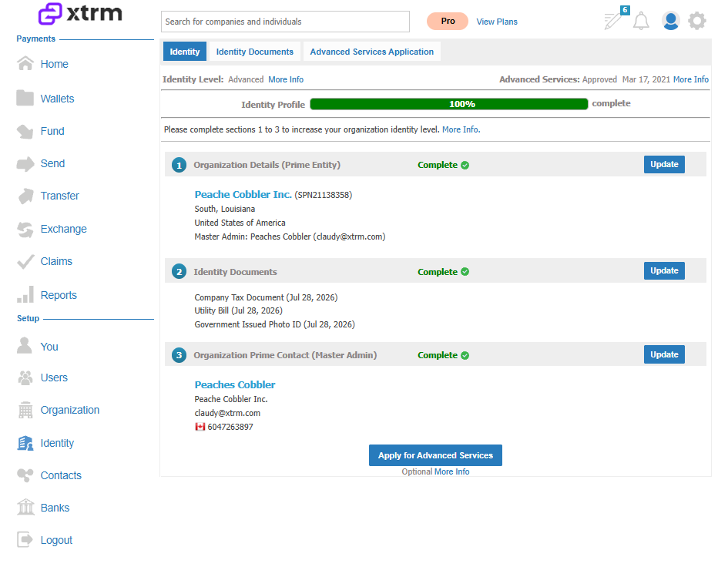The height and width of the screenshot is (567, 728).
Task: Click the Identity sidebar icon
Action: [25, 444]
